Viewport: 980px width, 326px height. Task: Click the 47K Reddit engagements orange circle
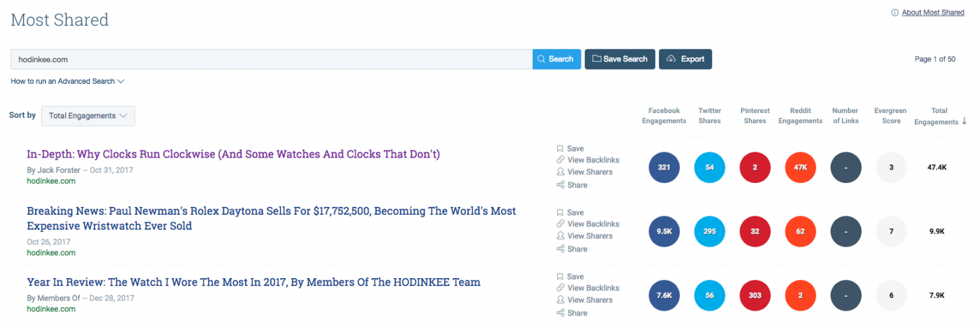point(801,168)
